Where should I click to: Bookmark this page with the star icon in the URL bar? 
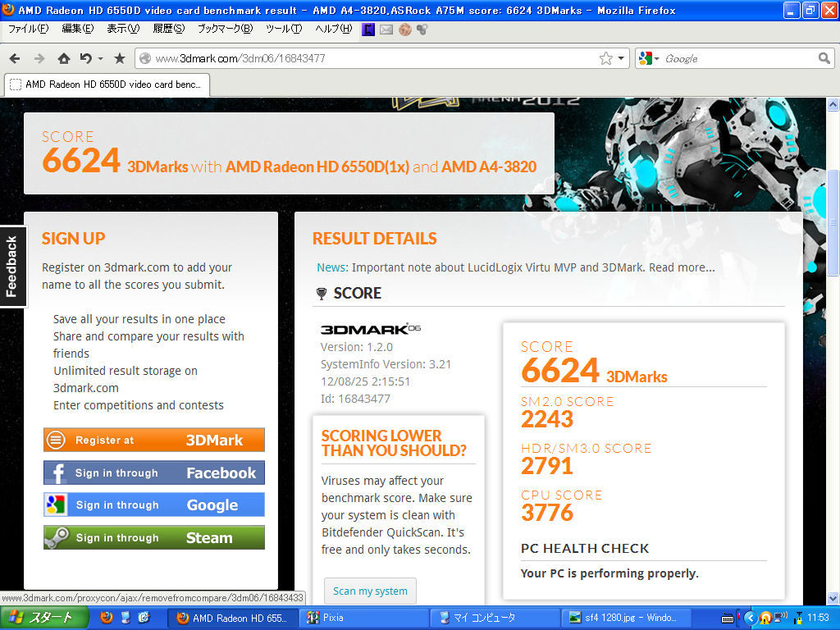[x=605, y=58]
